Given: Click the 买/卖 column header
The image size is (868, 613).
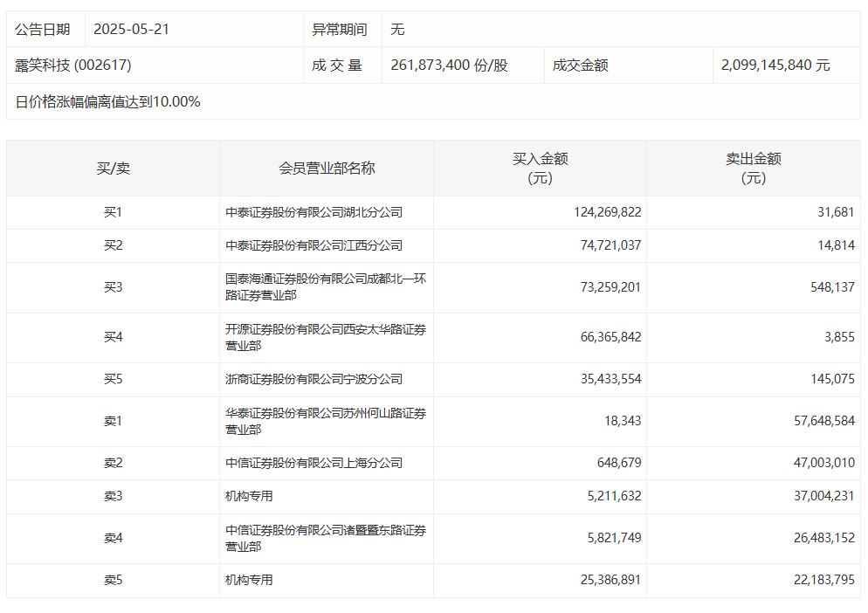Looking at the screenshot, I should pos(113,168).
